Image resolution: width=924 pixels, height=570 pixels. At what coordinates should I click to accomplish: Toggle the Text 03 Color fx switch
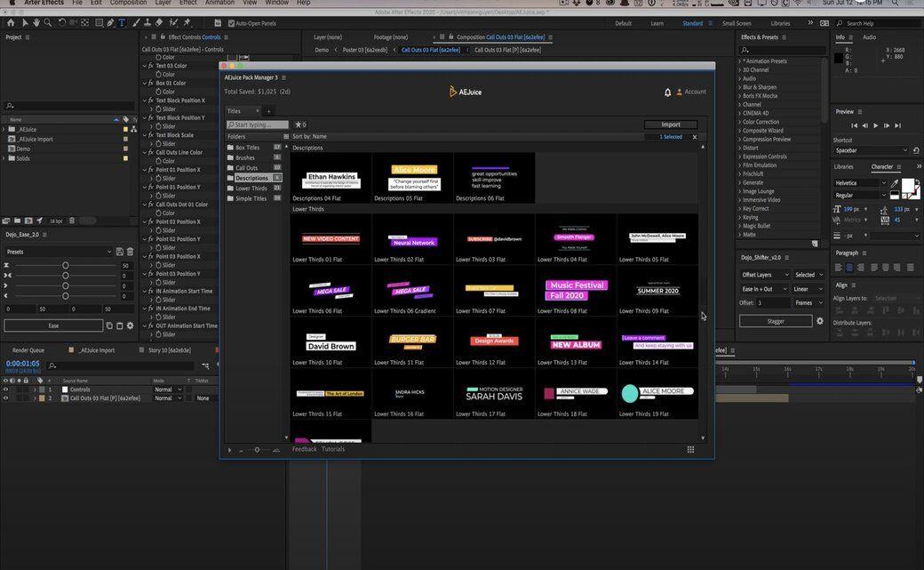(151, 66)
